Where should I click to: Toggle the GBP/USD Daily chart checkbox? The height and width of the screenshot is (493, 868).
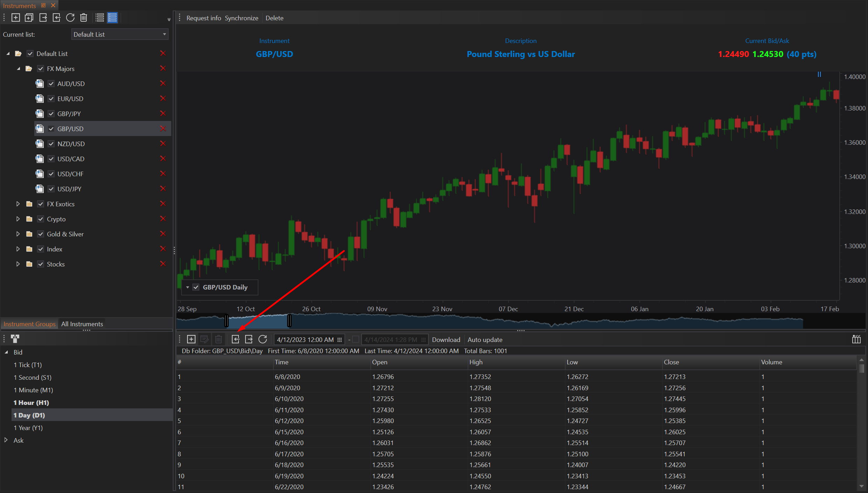[x=196, y=287]
